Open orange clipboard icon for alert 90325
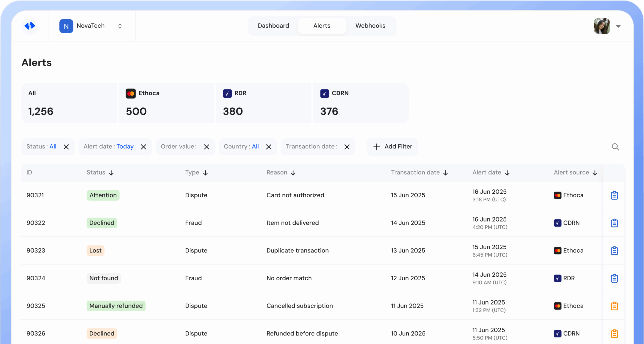This screenshot has height=344, width=644. point(615,306)
